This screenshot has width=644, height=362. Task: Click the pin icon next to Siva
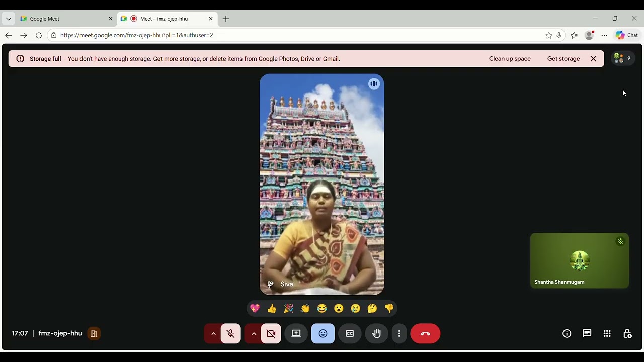[270, 284]
